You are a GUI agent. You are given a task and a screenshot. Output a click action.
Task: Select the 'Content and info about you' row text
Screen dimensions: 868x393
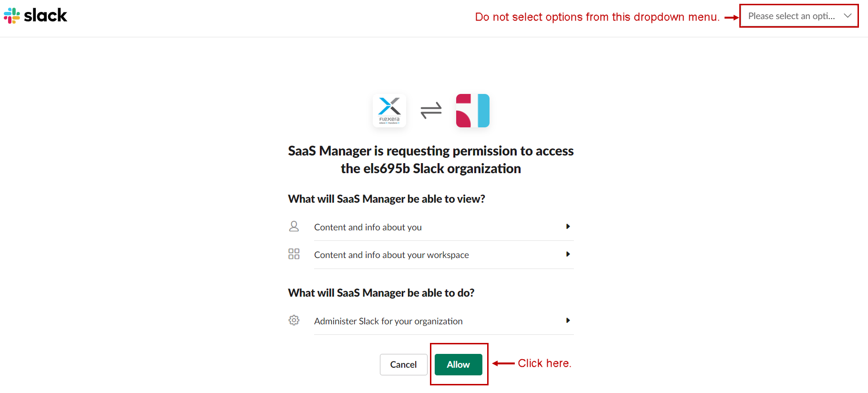pyautogui.click(x=368, y=228)
